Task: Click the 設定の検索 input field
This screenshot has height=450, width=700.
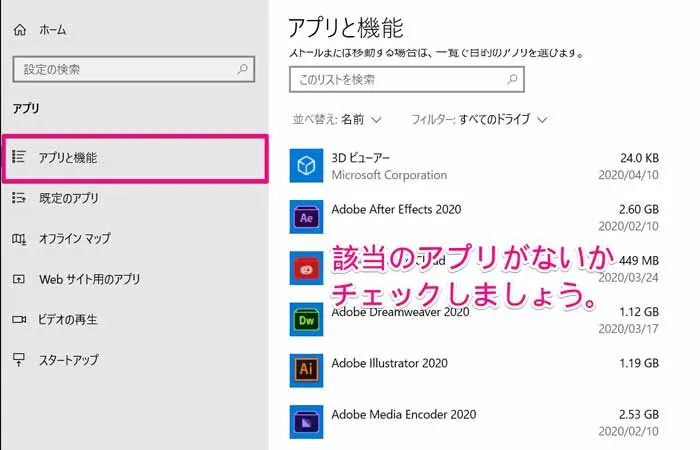Action: pyautogui.click(x=134, y=69)
